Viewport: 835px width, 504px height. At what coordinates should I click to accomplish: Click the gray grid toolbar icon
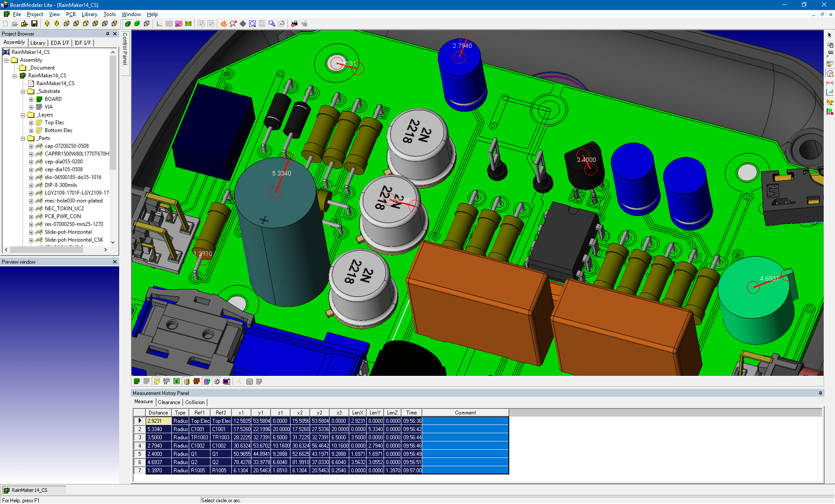(169, 23)
